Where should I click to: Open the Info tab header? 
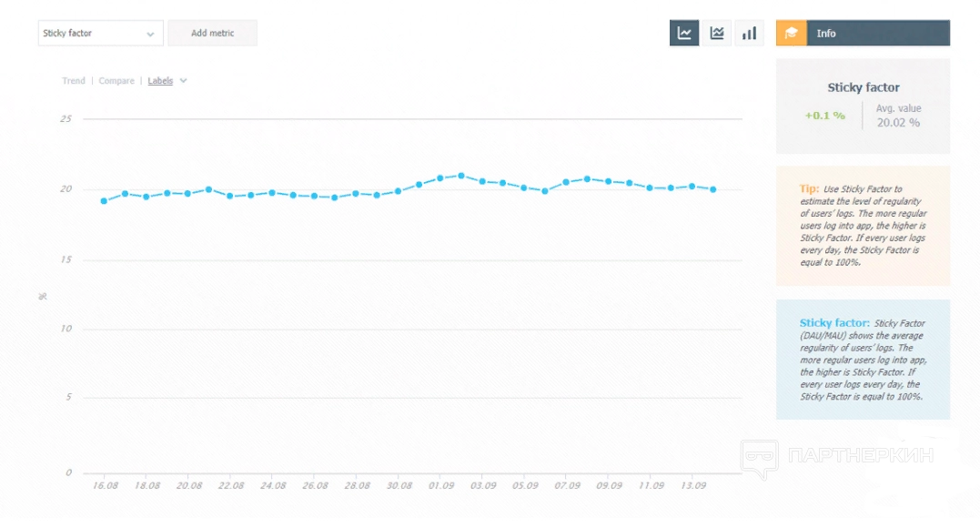pyautogui.click(x=863, y=34)
